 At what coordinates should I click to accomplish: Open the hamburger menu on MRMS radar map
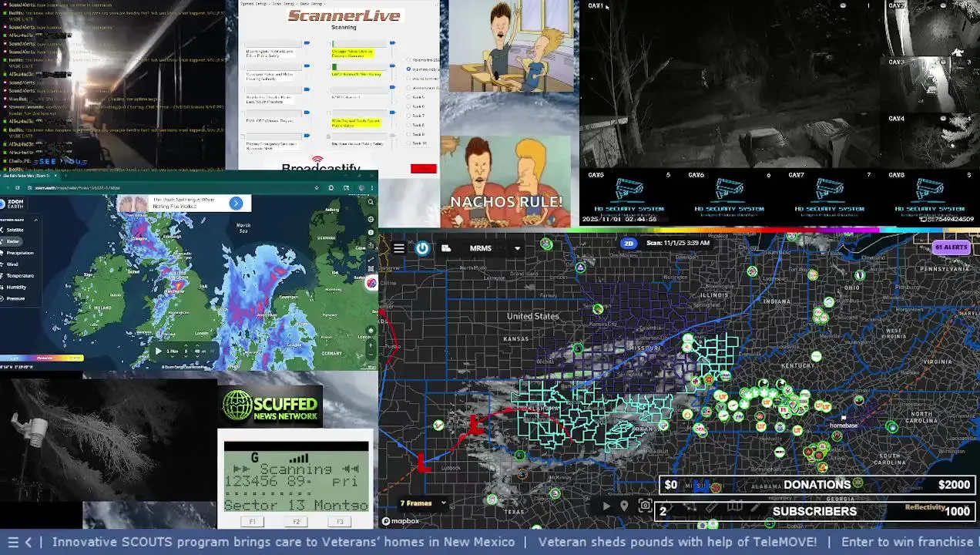point(398,248)
